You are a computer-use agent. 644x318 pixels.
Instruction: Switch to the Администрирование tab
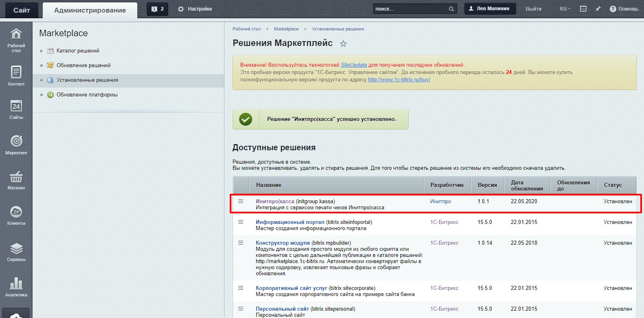pyautogui.click(x=90, y=10)
